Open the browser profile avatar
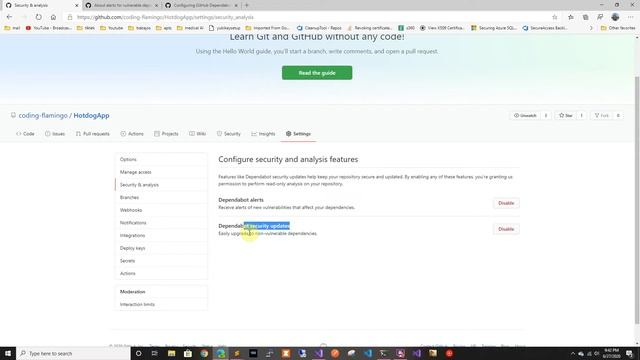The image size is (640, 360). click(x=615, y=17)
